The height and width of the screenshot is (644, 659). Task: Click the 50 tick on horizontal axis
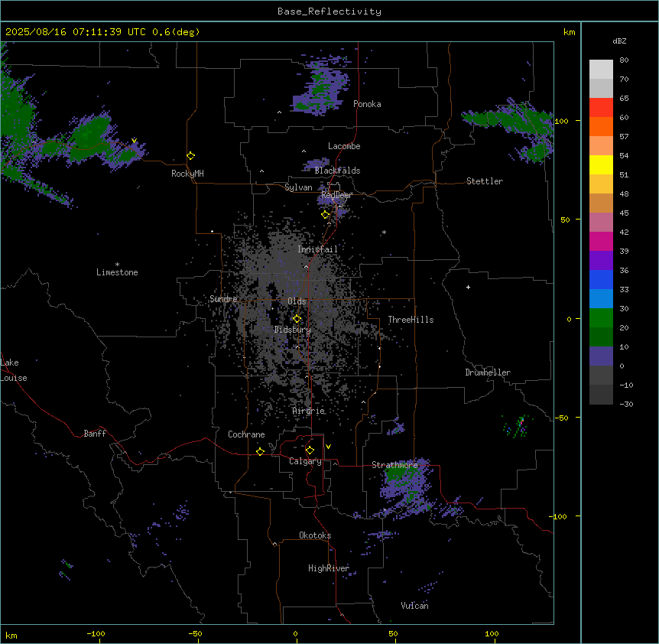click(x=393, y=633)
